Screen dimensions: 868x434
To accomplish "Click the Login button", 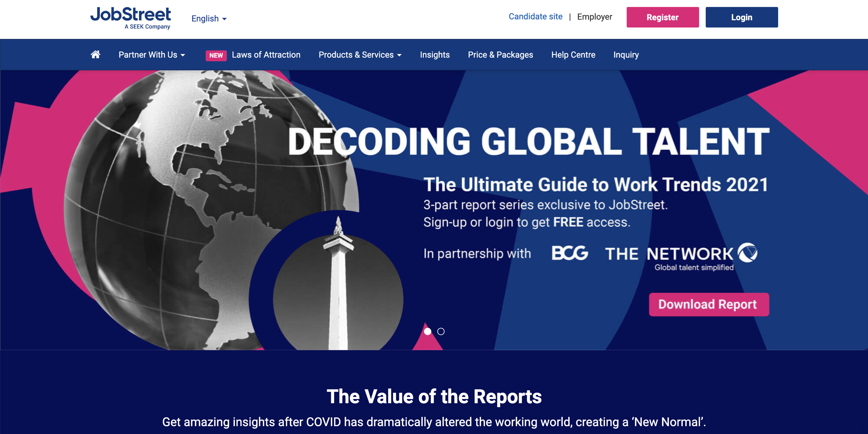I will tap(742, 17).
